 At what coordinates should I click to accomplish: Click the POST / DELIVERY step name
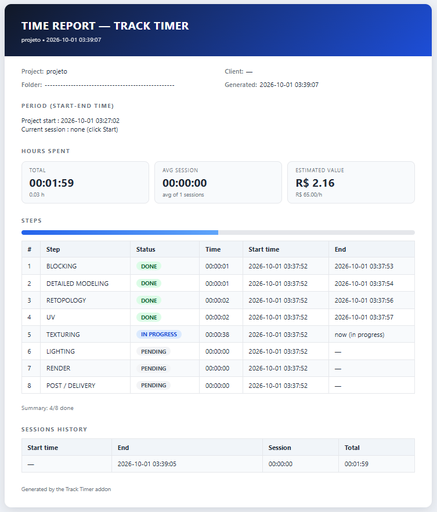(x=71, y=385)
